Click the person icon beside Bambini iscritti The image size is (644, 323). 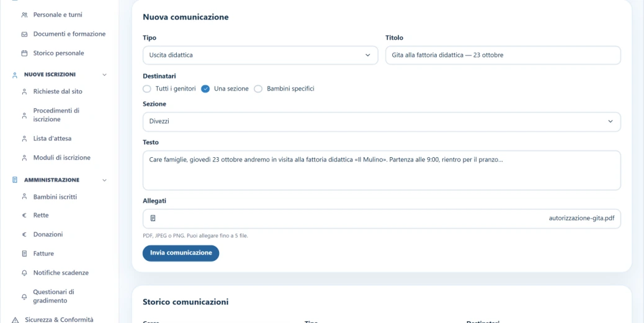tap(24, 197)
